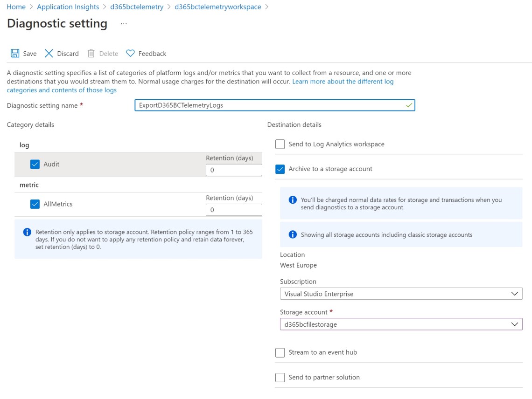532x399 pixels.
Task: Click the Audit retention days field
Action: [x=233, y=170]
